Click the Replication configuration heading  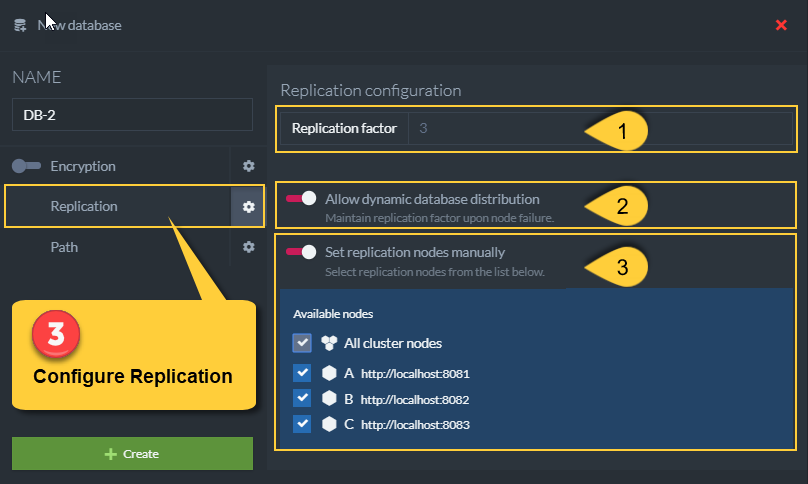371,90
